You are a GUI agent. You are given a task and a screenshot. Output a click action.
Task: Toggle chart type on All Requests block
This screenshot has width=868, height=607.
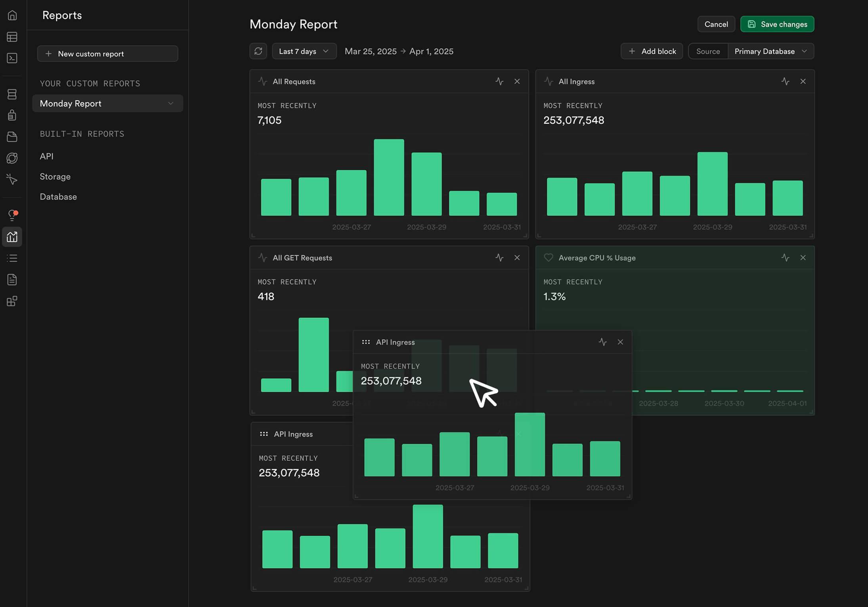point(499,81)
